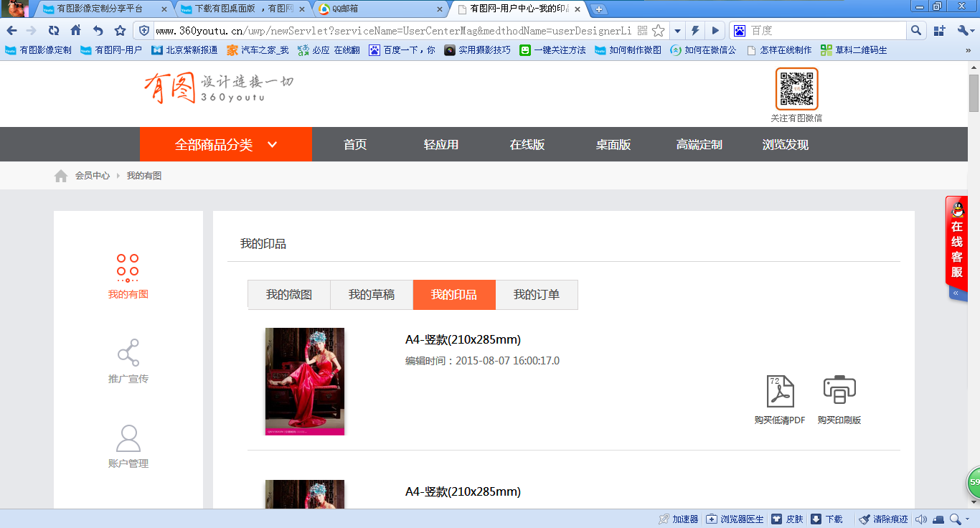Click the favorites star left of address bar
The width and height of the screenshot is (980, 528).
(121, 31)
